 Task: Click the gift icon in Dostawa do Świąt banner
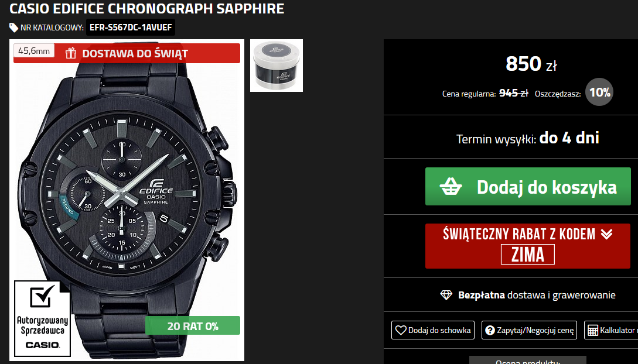tap(71, 53)
